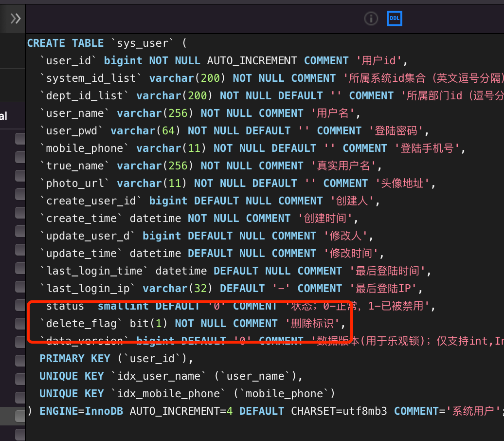
Task: Click the comment '最后登陆时间'
Action: [x=388, y=271]
